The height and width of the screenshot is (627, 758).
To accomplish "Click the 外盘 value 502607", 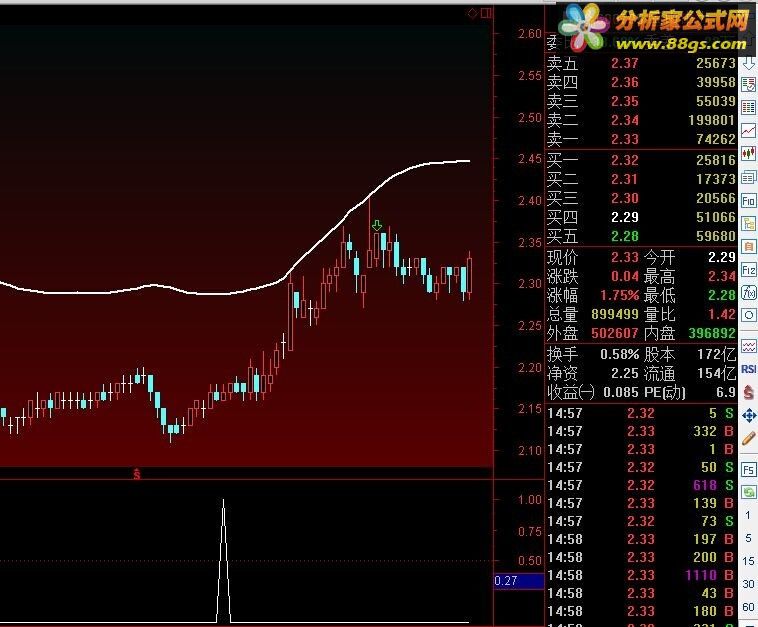I will [x=615, y=334].
